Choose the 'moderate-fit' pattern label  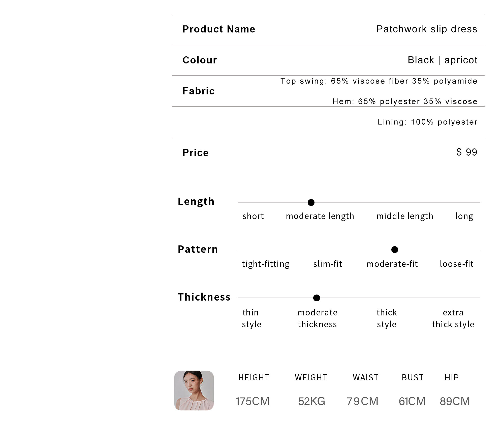tap(392, 264)
